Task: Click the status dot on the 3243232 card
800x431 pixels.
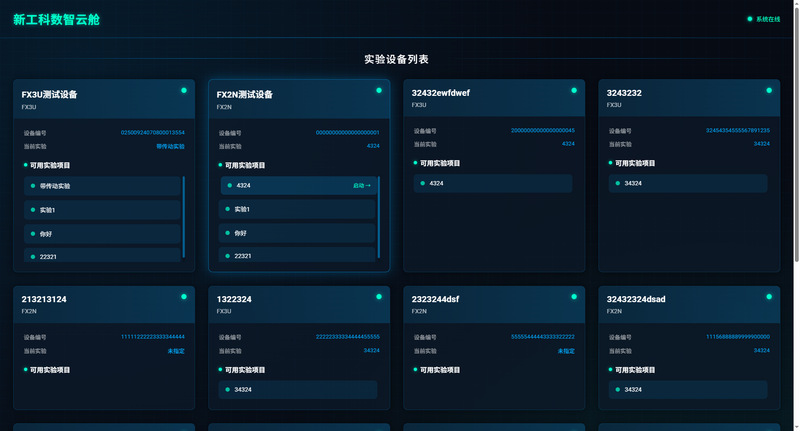Action: point(769,90)
